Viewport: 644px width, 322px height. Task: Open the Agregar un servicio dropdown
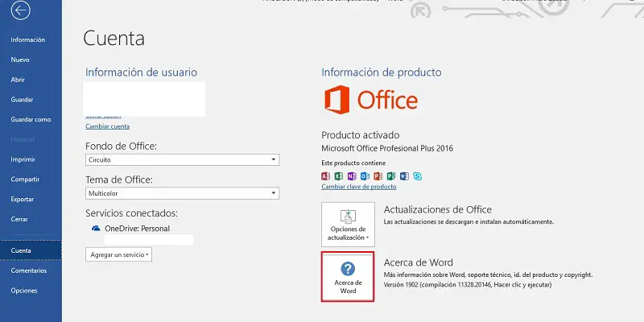(118, 254)
